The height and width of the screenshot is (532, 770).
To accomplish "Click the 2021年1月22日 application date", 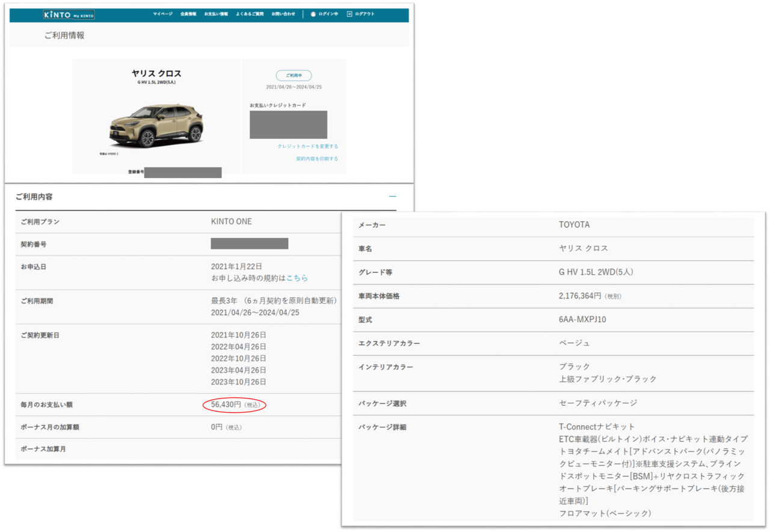I will [x=236, y=266].
